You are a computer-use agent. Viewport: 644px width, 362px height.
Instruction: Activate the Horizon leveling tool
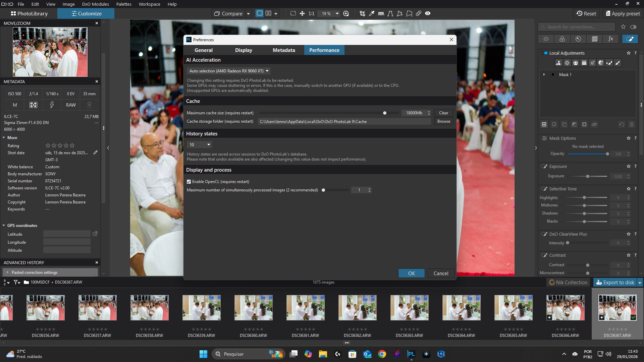point(381,13)
